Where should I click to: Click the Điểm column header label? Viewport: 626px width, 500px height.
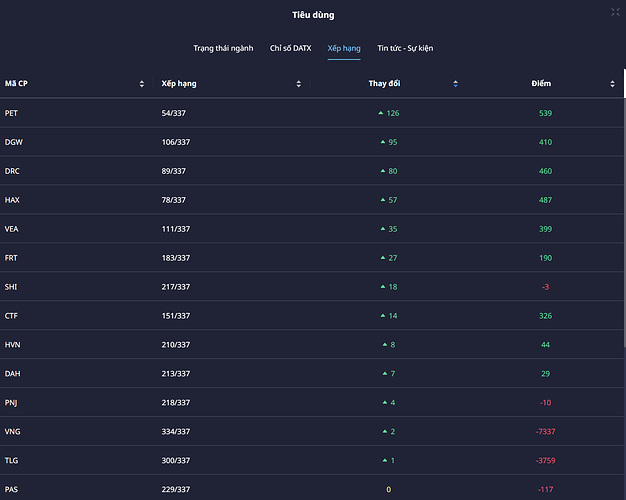(541, 83)
